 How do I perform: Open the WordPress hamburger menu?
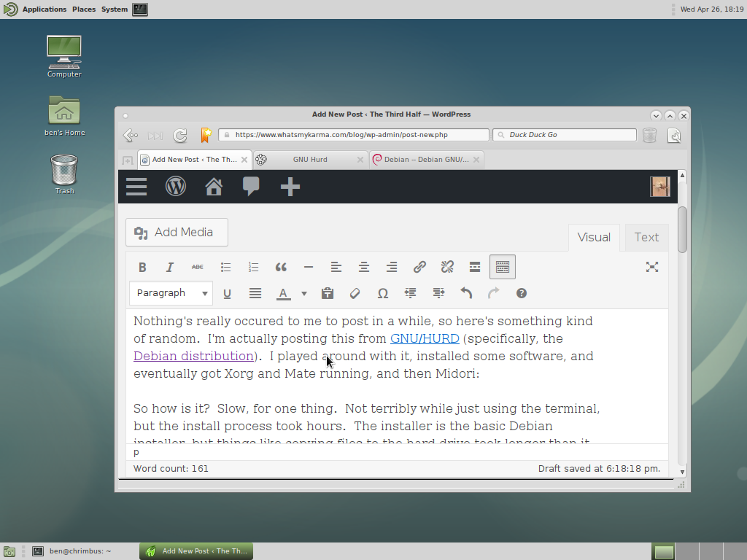pos(136,187)
